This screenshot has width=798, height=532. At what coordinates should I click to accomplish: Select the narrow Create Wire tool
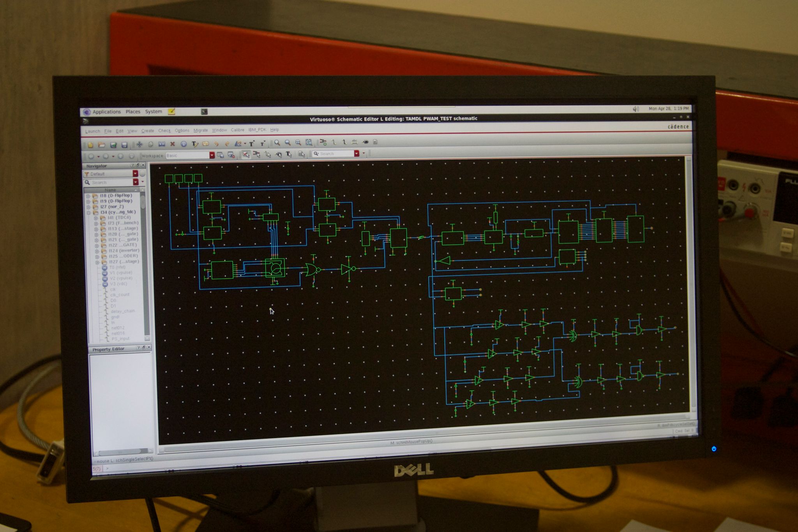pyautogui.click(x=334, y=142)
